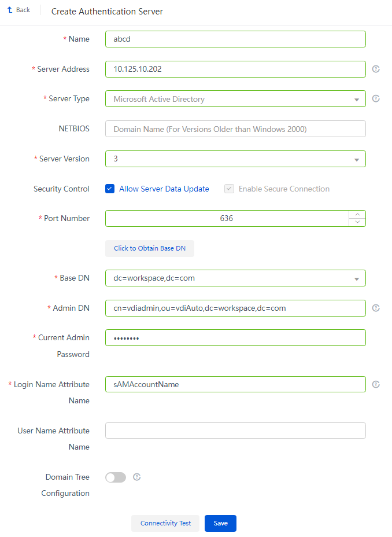
Task: Expand the Server Version dropdown
Action: (235, 159)
